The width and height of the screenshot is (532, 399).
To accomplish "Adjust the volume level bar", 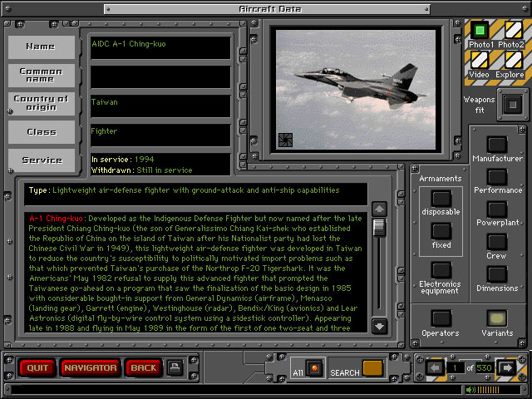I will [488, 390].
